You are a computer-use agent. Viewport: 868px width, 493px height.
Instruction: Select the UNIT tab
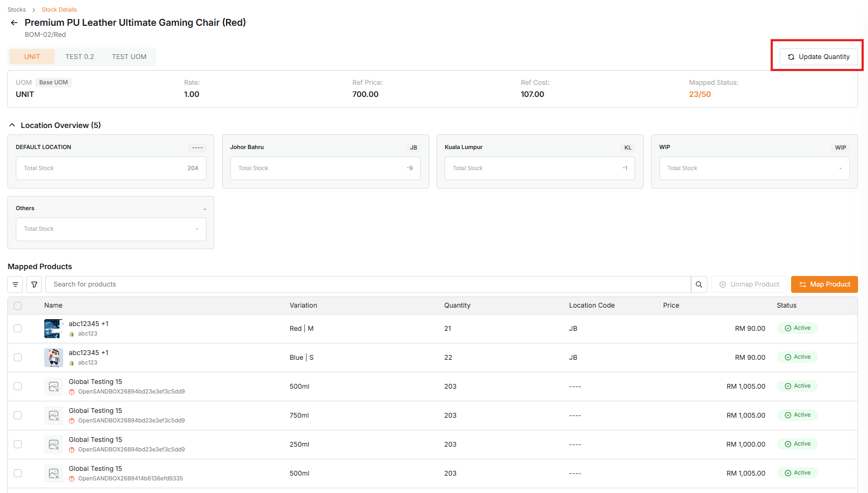pyautogui.click(x=32, y=57)
